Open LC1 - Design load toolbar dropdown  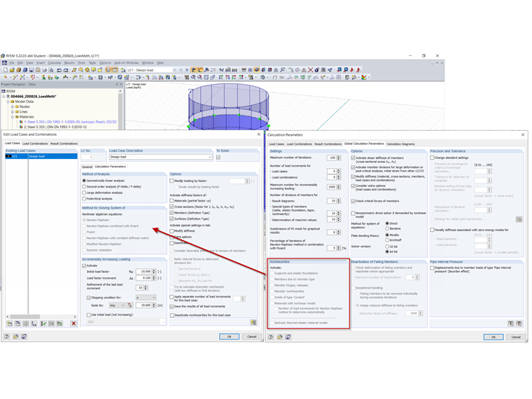coord(175,70)
